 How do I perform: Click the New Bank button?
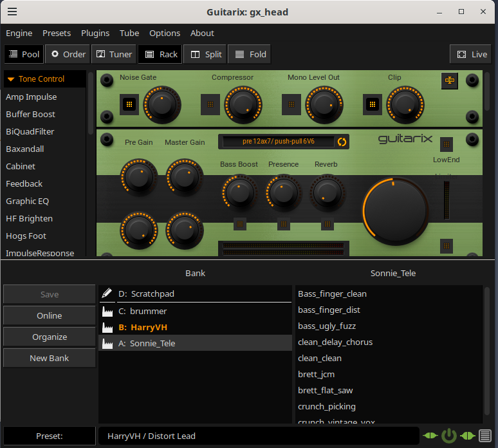pos(50,358)
